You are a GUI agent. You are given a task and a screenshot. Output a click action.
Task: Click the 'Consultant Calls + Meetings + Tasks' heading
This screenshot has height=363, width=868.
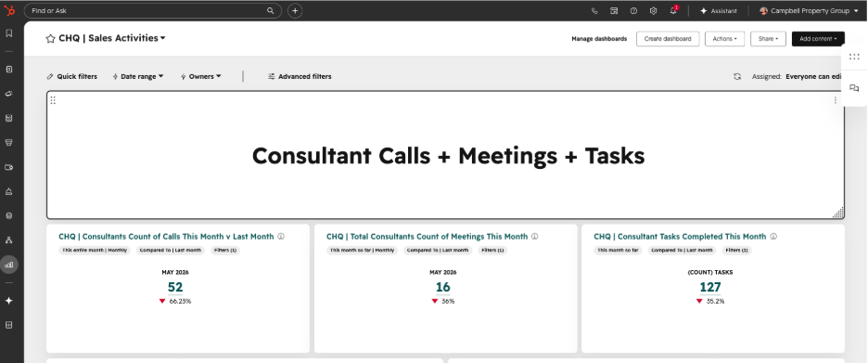pos(449,156)
